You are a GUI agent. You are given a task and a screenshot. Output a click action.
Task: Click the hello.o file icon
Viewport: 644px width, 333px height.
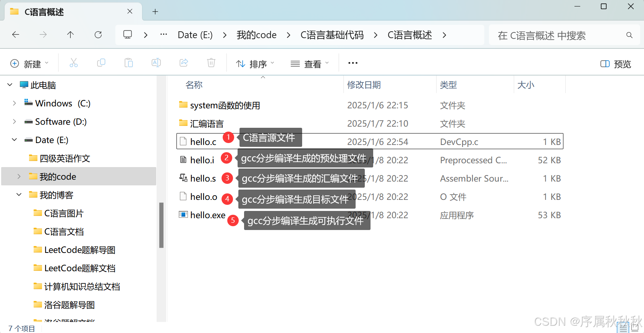[183, 196]
